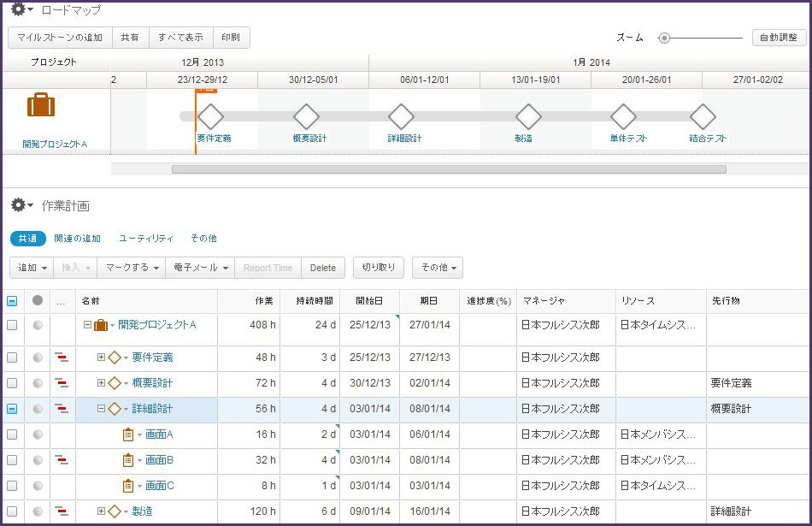The image size is (812, 526).
Task: Collapse the 開発プロジェクトA tree node
Action: 87,325
